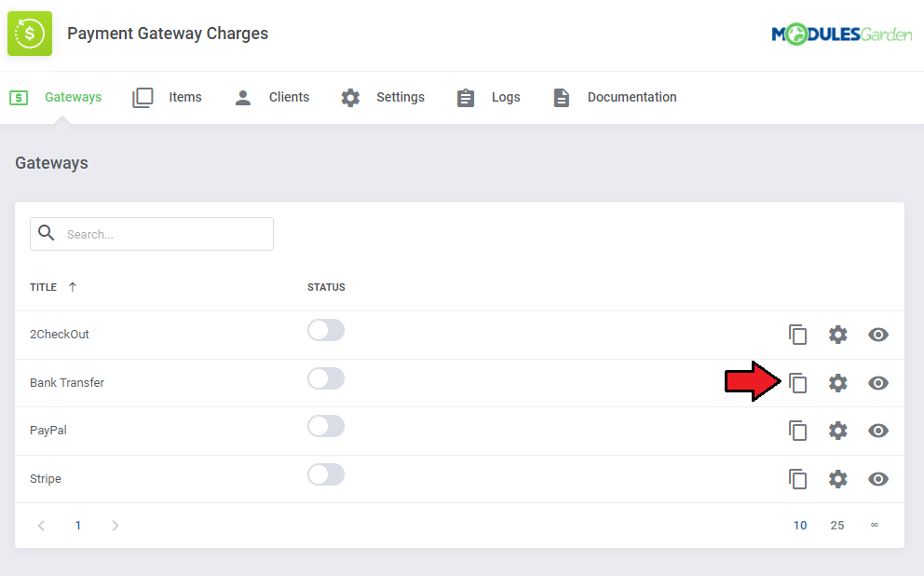Click the Title column header
Screen dimensions: 924x576
click(44, 287)
